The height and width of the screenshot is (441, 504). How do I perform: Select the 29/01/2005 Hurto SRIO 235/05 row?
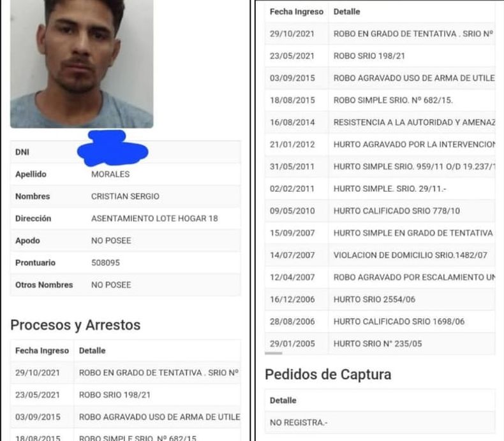380,343
